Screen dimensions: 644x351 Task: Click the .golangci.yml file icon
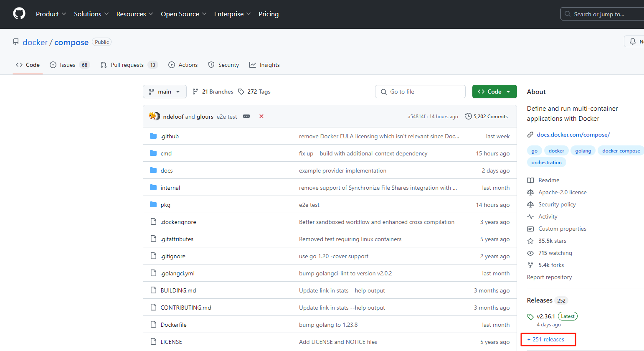(153, 273)
